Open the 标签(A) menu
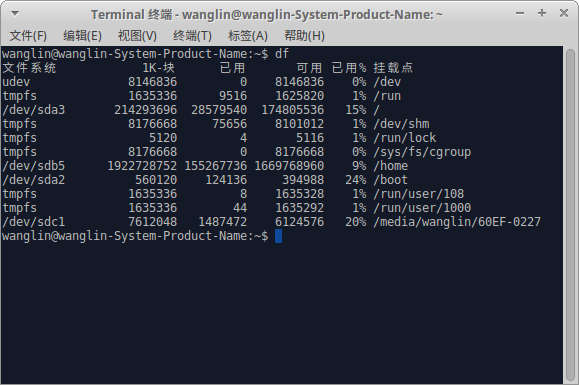Viewport: 579px width, 385px height. tap(248, 36)
